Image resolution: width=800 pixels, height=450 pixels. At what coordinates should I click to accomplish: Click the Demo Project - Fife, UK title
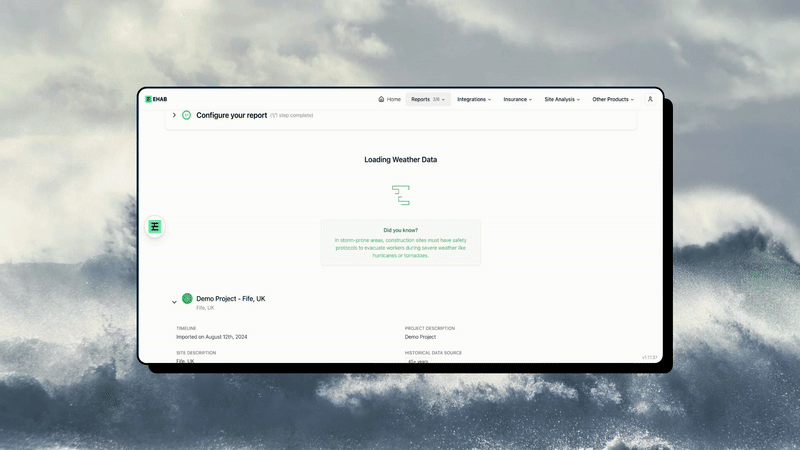231,298
